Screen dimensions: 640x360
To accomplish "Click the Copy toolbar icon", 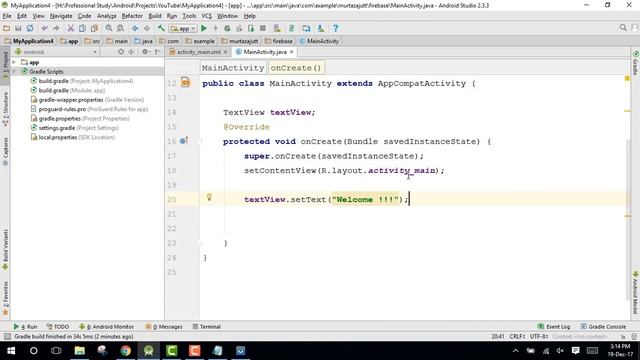I will pyautogui.click(x=82, y=28).
